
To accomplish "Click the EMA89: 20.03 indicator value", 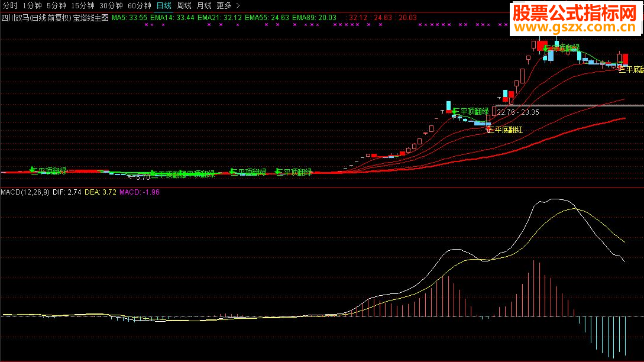I will (x=314, y=18).
